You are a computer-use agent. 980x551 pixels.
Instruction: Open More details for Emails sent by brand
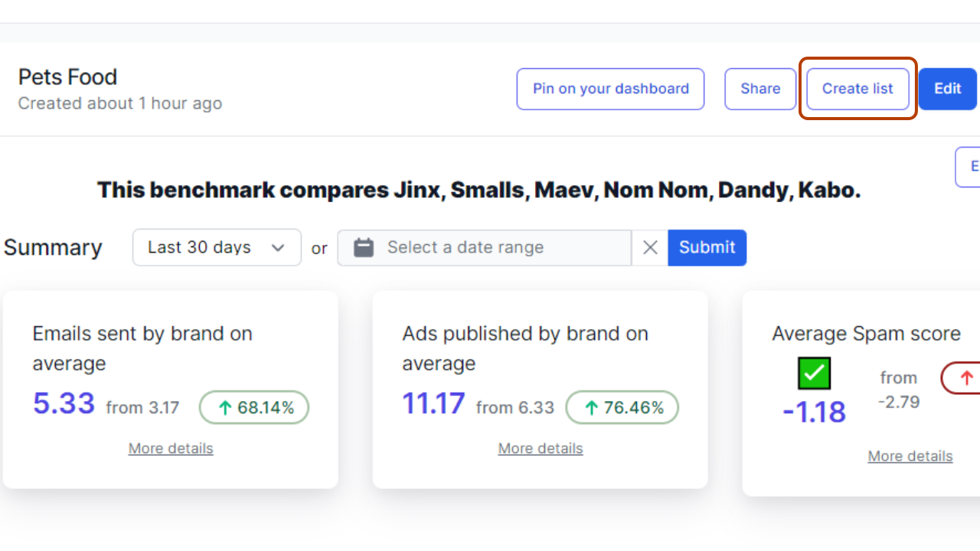(x=171, y=448)
